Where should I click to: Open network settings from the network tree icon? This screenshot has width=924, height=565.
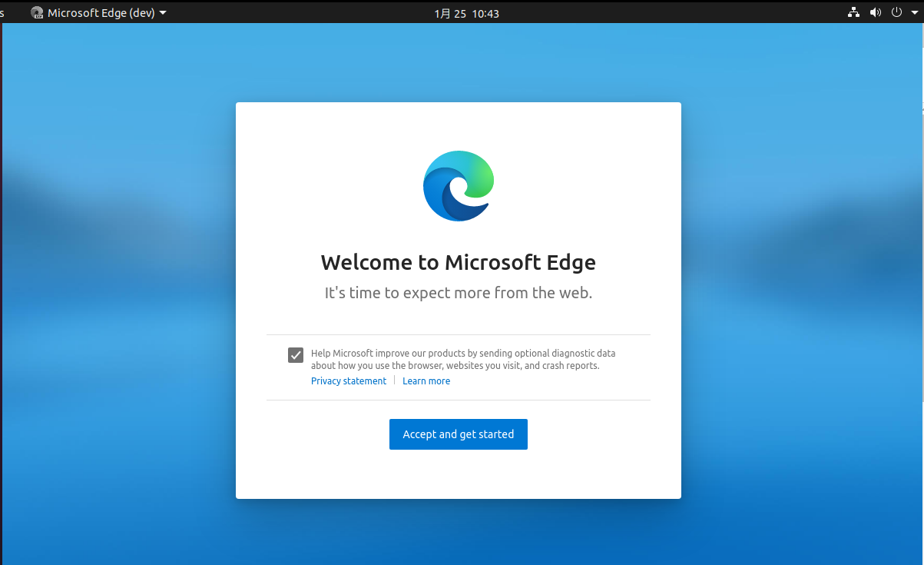pos(853,12)
